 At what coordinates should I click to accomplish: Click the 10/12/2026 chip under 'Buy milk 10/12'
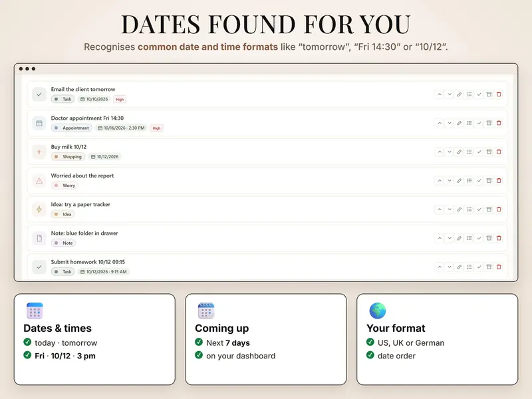point(104,157)
